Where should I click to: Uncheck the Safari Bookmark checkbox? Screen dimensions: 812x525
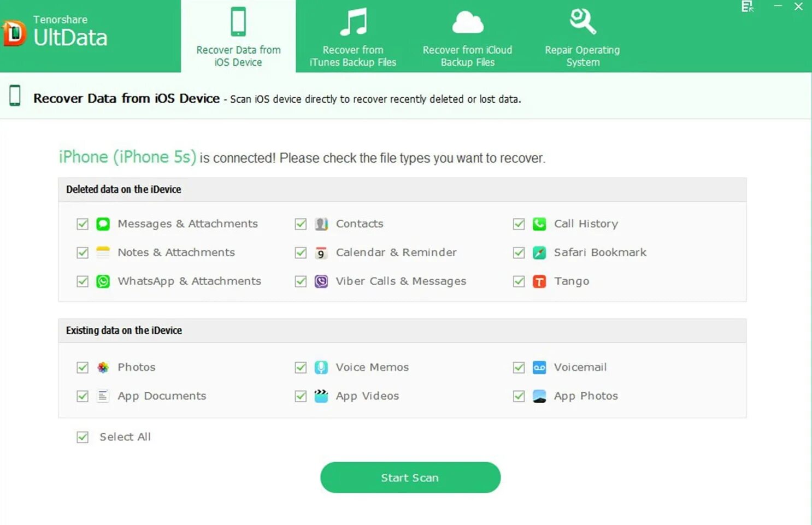coord(519,252)
